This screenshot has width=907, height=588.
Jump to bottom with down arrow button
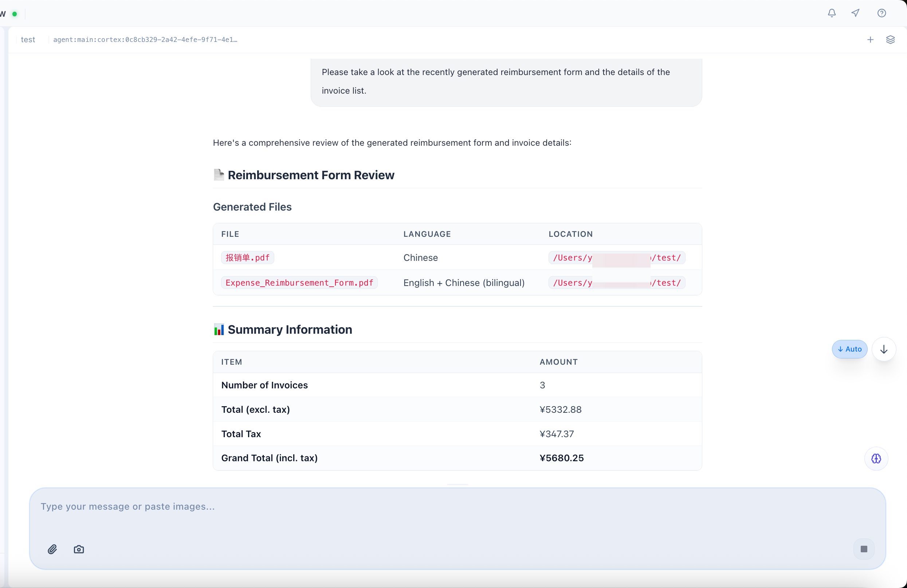tap(884, 349)
